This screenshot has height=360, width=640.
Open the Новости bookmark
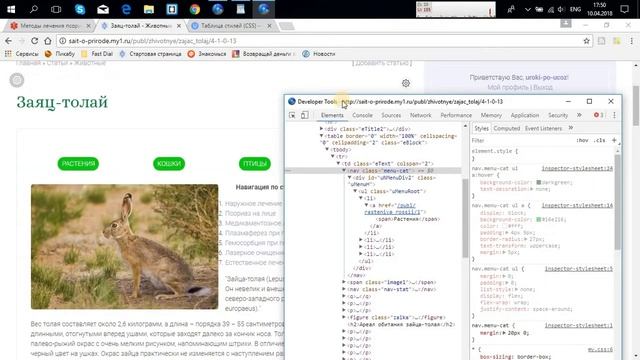tap(319, 54)
